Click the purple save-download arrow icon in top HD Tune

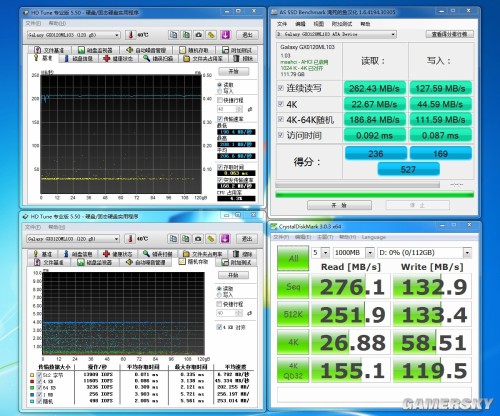pyautogui.click(x=226, y=35)
